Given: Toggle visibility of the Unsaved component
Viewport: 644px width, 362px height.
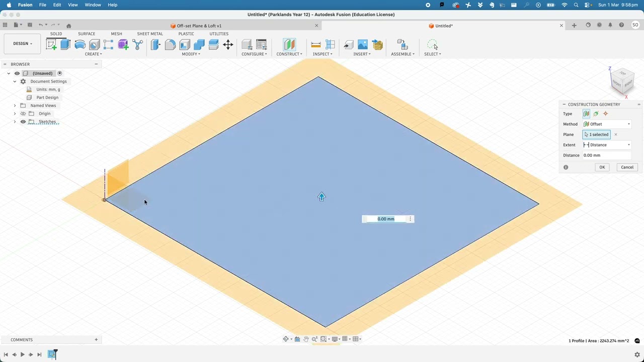Looking at the screenshot, I should pyautogui.click(x=17, y=73).
